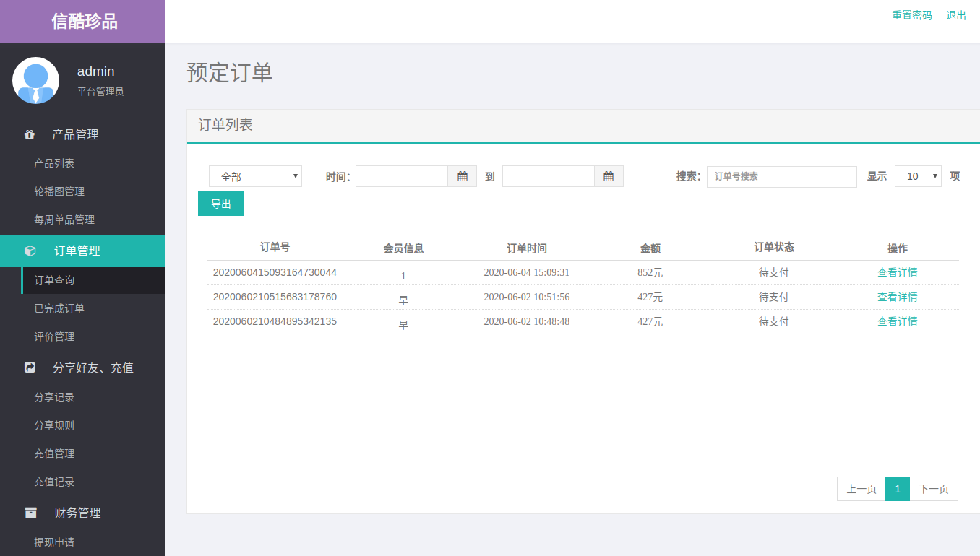Click the gift icon beside 产品管理
The image size is (980, 556).
[x=30, y=134]
